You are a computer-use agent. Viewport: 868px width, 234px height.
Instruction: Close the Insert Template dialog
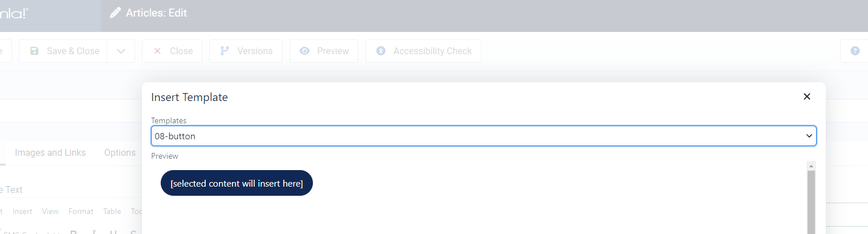[x=806, y=97]
